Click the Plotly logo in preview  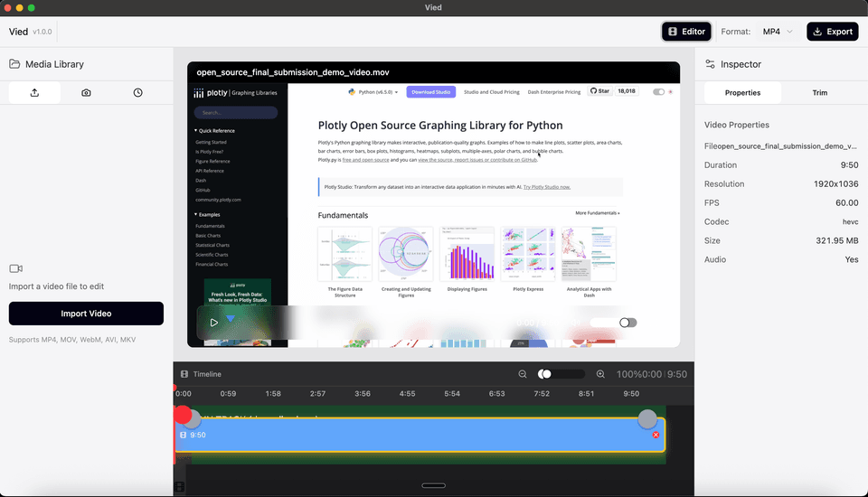(211, 93)
